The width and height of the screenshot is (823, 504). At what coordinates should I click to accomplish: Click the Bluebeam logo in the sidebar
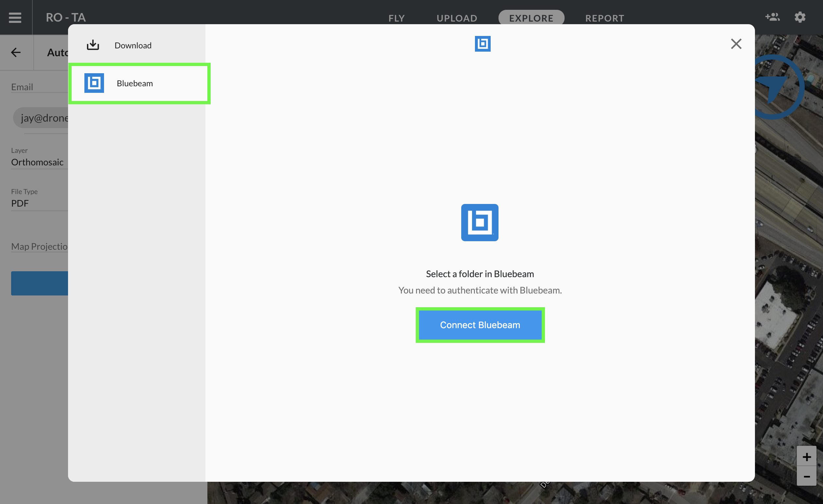(x=94, y=83)
